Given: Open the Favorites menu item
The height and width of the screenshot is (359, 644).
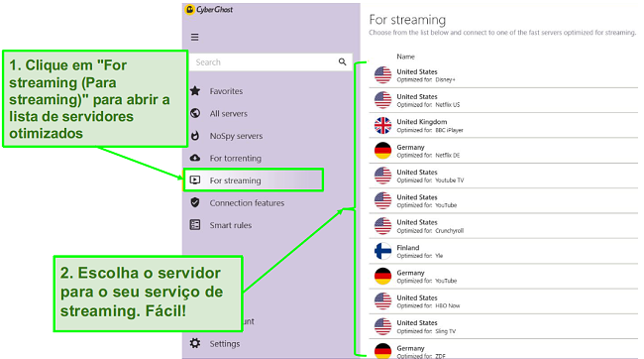Looking at the screenshot, I should [x=226, y=91].
